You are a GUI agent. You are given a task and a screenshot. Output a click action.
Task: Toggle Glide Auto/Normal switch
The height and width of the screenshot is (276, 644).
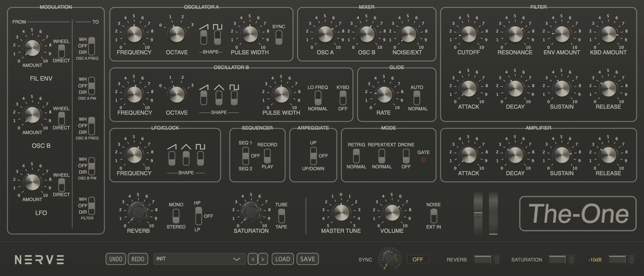click(x=416, y=98)
